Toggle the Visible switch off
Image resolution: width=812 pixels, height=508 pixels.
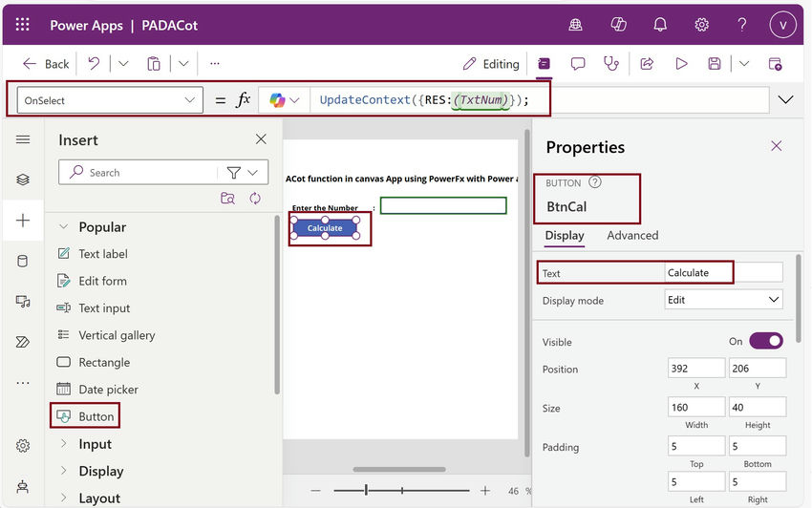point(766,341)
